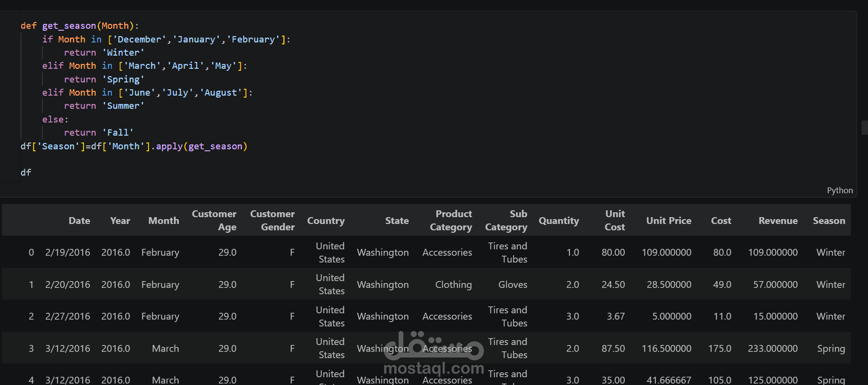Click the Year column header
This screenshot has width=868, height=385.
coord(120,221)
